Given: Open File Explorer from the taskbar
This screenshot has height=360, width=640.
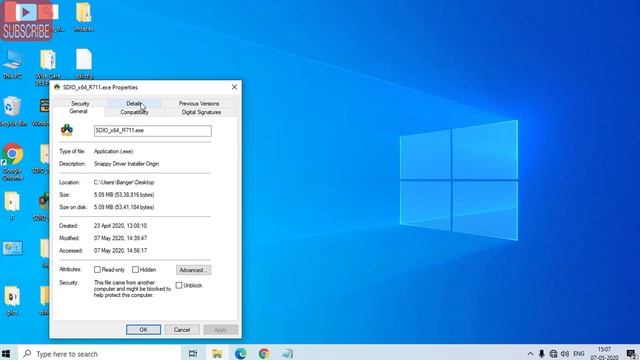Looking at the screenshot, I should pos(217,353).
